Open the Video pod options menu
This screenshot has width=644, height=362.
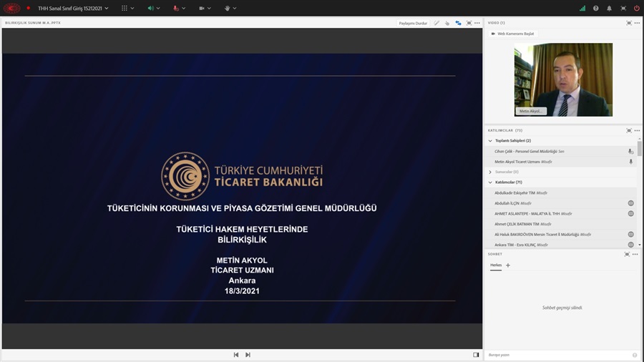637,23
